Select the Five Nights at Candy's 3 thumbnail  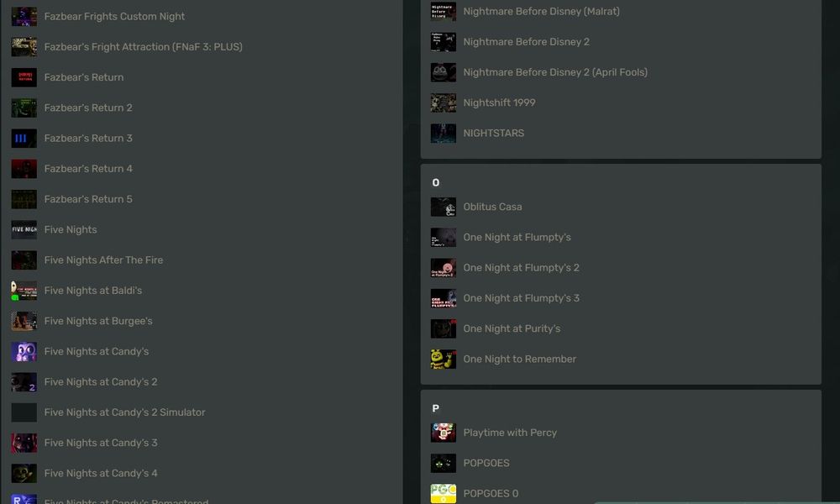click(24, 443)
